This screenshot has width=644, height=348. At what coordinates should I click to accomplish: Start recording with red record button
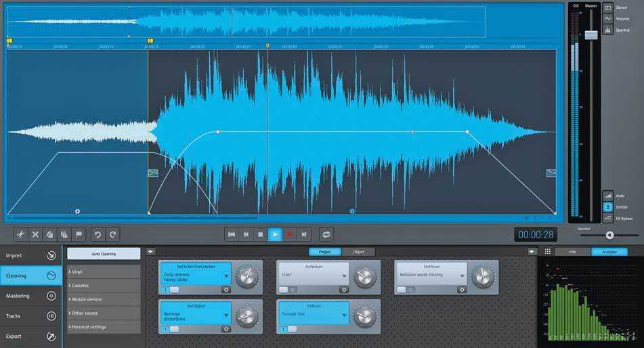click(289, 235)
